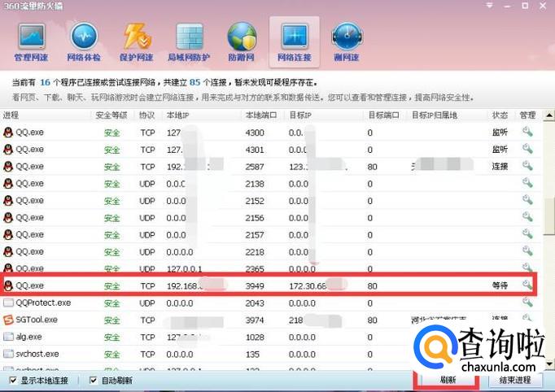Image resolution: width=555 pixels, height=392 pixels.
Task: Select QQ.exe row with local port 3949
Action: pos(269,285)
